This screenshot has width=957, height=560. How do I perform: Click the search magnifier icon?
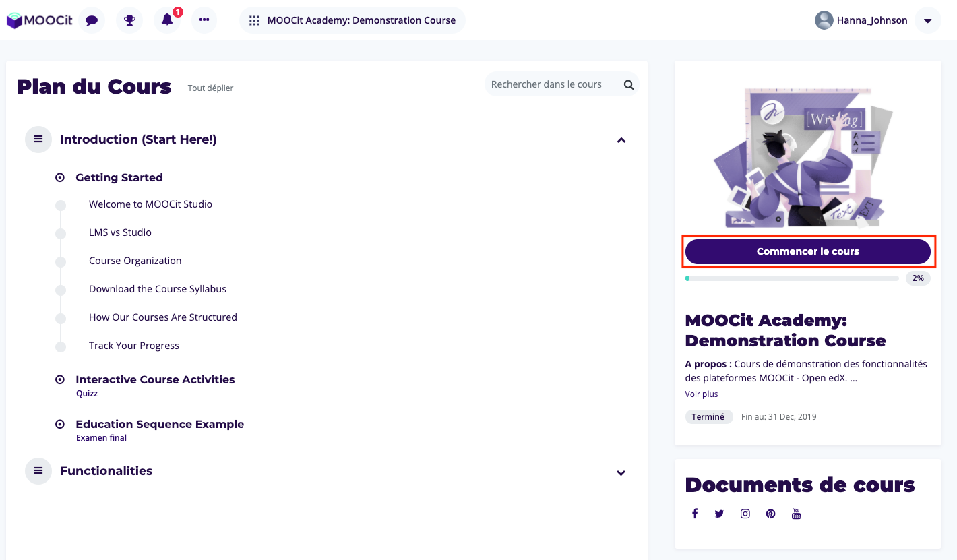pyautogui.click(x=628, y=85)
